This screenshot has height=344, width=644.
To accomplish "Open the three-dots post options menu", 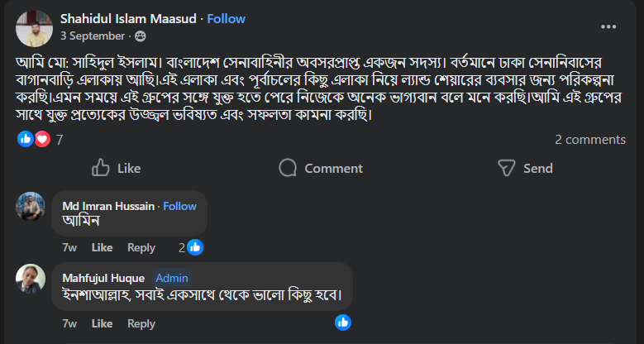I will (608, 26).
